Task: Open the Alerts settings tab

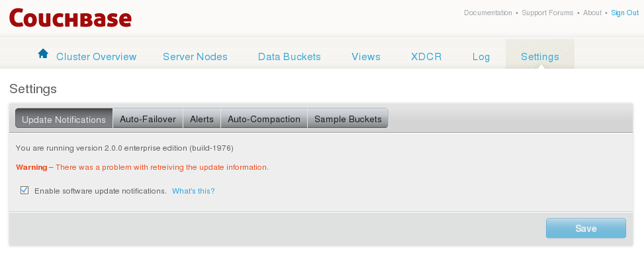Action: [202, 118]
